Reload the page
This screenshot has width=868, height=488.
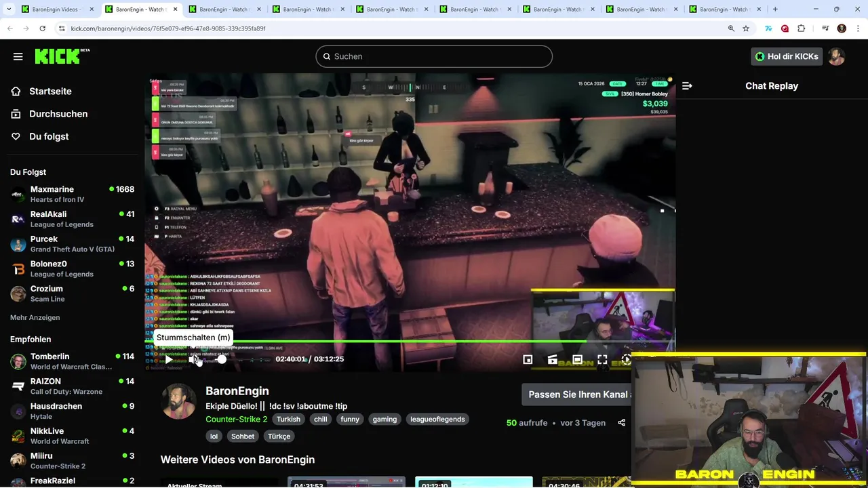click(42, 28)
